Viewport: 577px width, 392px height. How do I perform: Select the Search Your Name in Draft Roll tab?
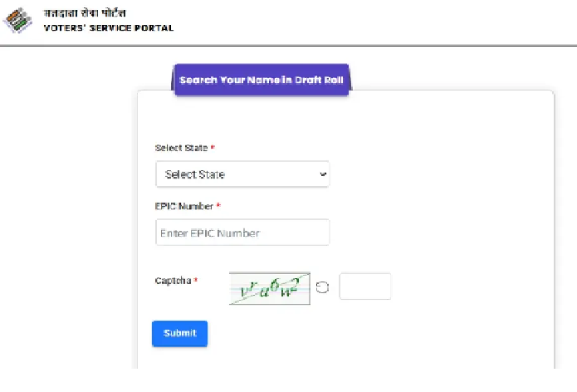pyautogui.click(x=262, y=81)
